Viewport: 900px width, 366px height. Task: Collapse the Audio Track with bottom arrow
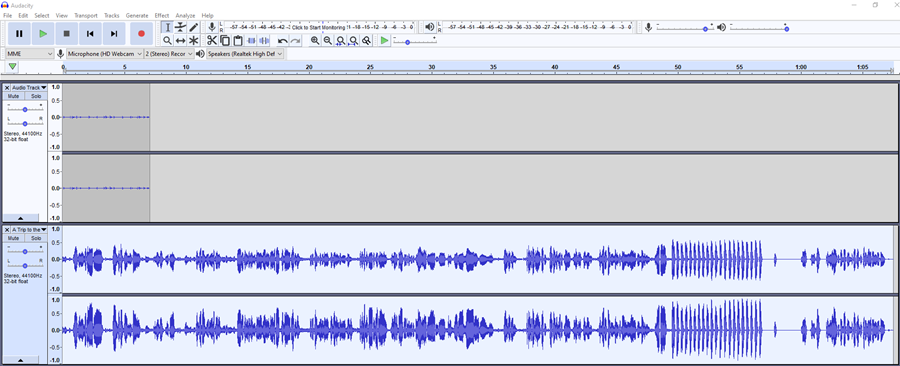(21, 218)
